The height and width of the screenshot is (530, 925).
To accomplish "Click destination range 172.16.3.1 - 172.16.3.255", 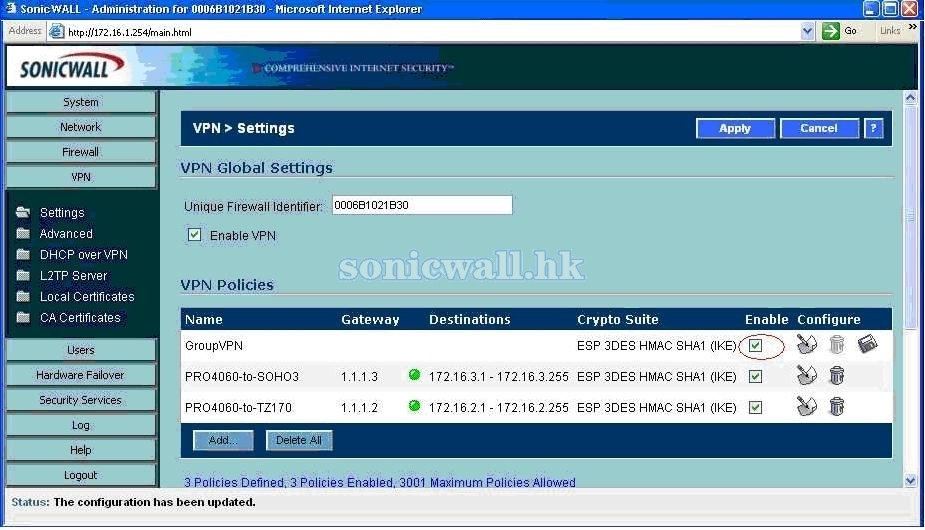I will pos(498,377).
